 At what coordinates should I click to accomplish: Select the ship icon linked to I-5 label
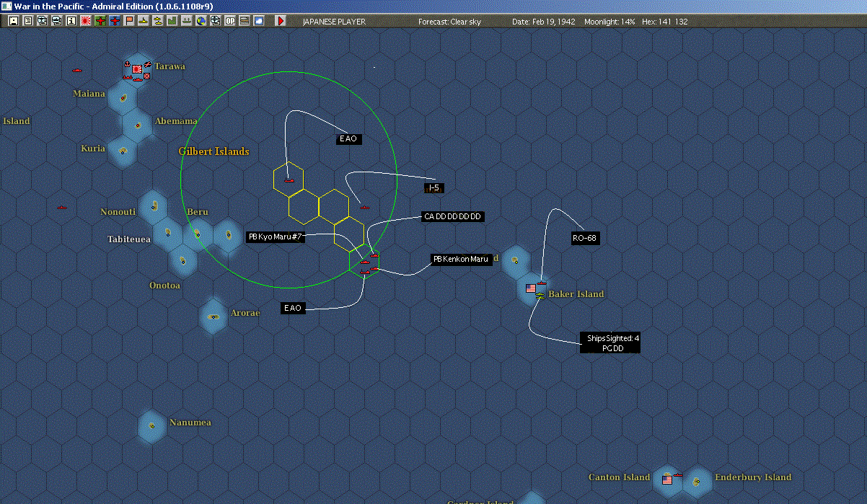(364, 207)
